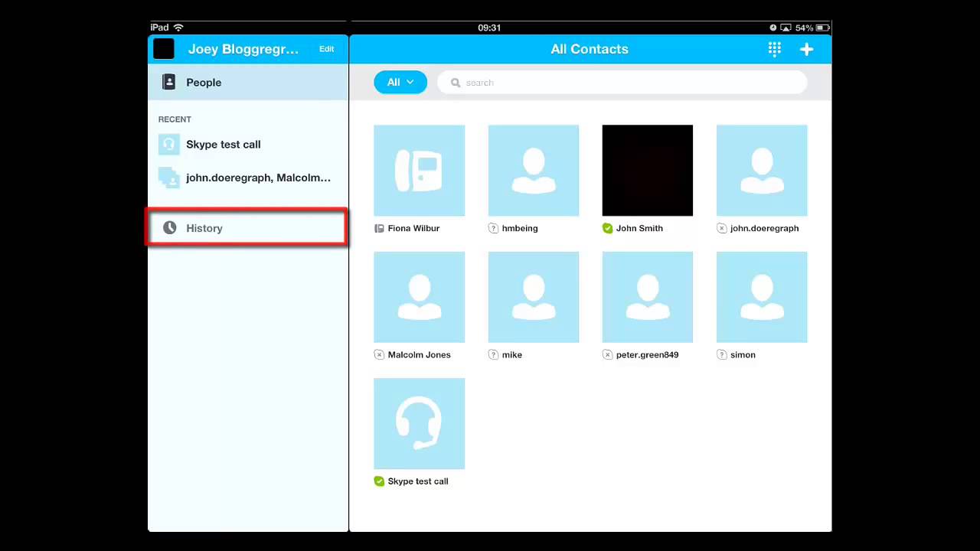Open Skype test call contact tile

(419, 423)
